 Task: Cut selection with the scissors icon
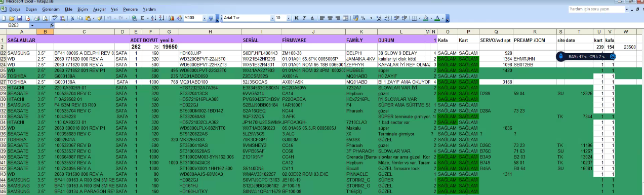72,18
